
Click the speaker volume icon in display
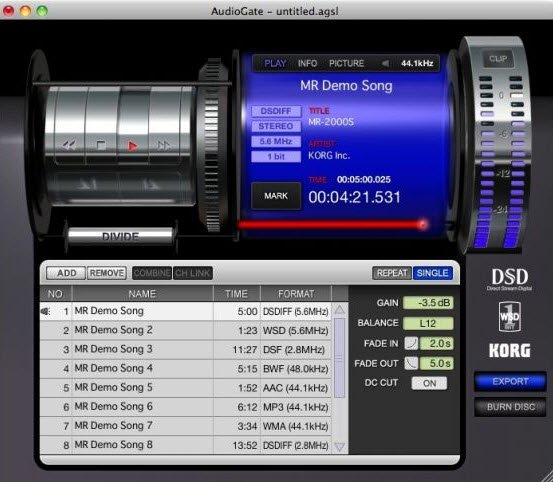pos(385,63)
